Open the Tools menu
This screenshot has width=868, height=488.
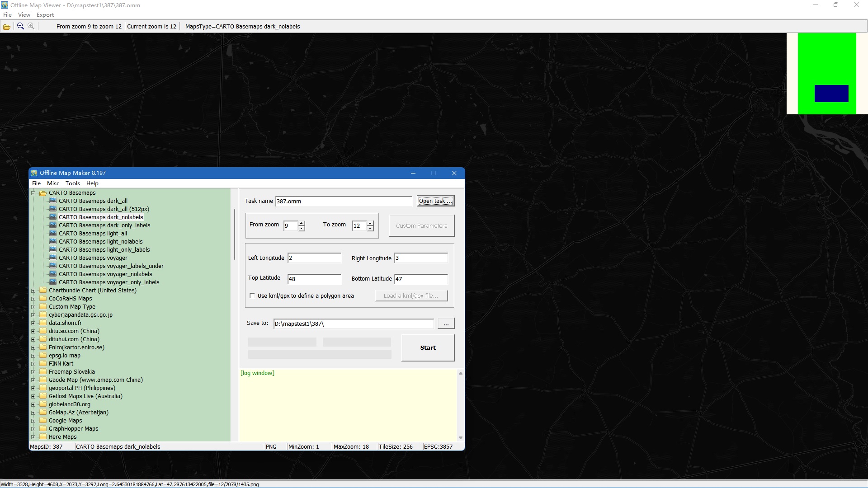pos(73,183)
